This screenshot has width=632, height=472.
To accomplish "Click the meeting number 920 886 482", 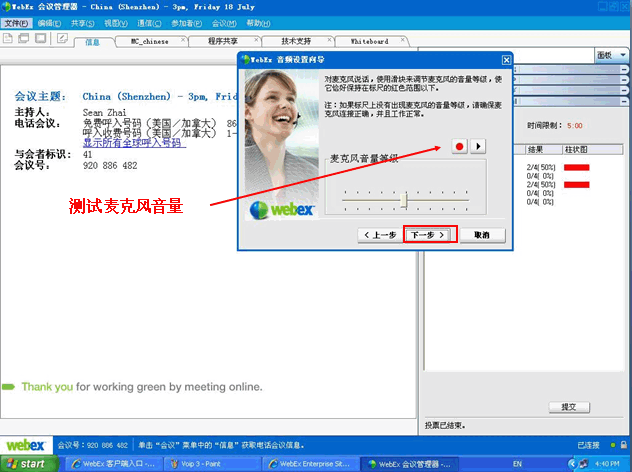I will click(110, 166).
